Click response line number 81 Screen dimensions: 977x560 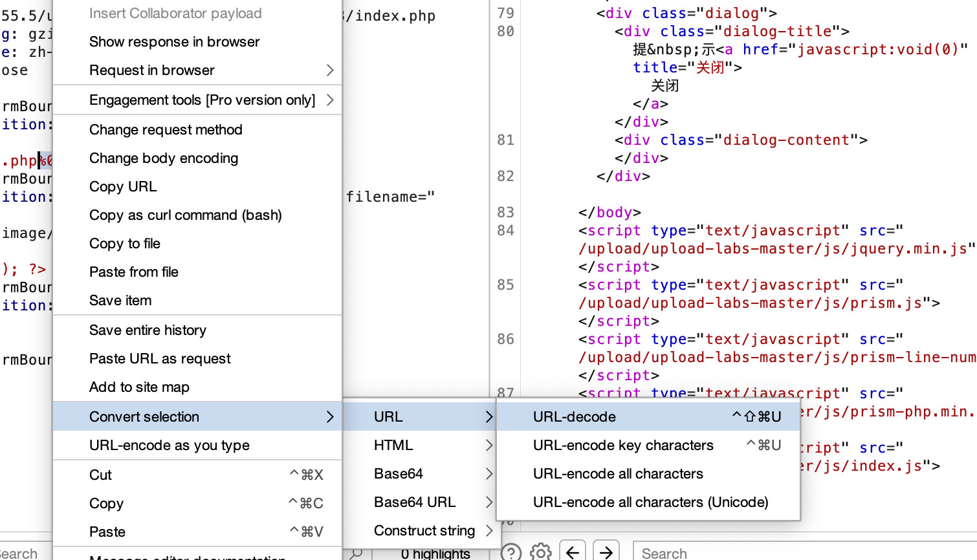(x=505, y=140)
